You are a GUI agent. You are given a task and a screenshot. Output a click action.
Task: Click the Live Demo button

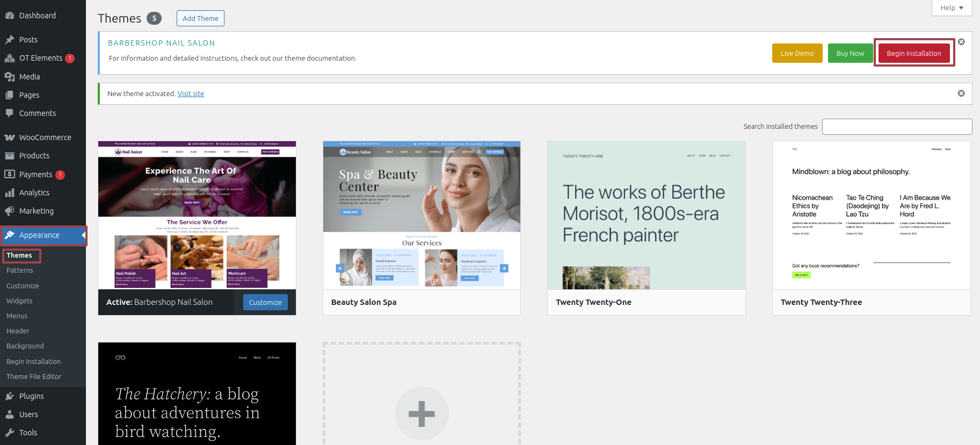[x=797, y=53]
